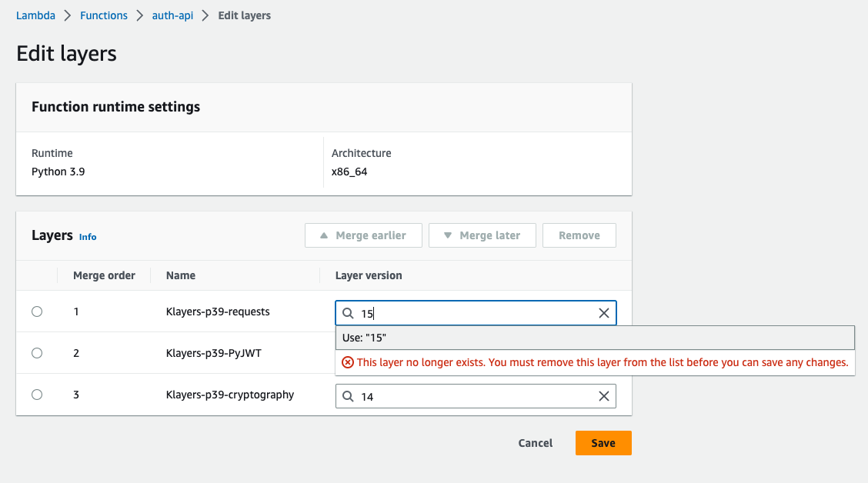Select the Klayers-p39-requests layer radio button
The height and width of the screenshot is (483, 868).
click(x=37, y=311)
